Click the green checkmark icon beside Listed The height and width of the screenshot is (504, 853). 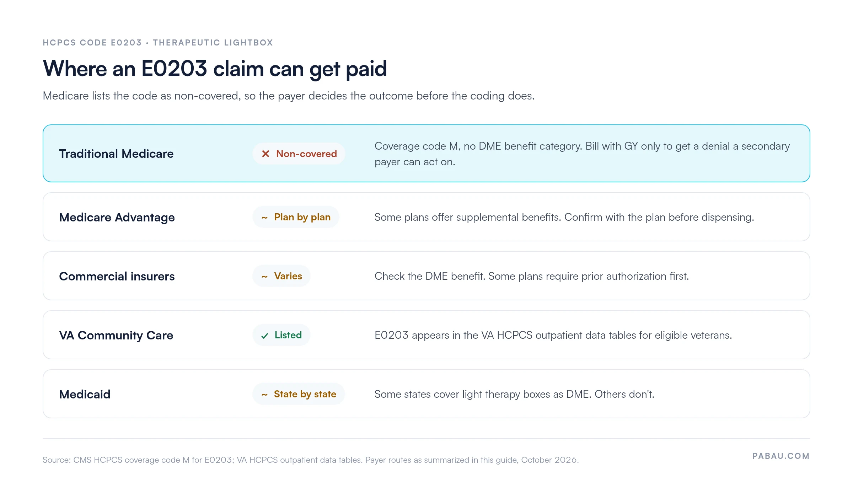(x=264, y=336)
